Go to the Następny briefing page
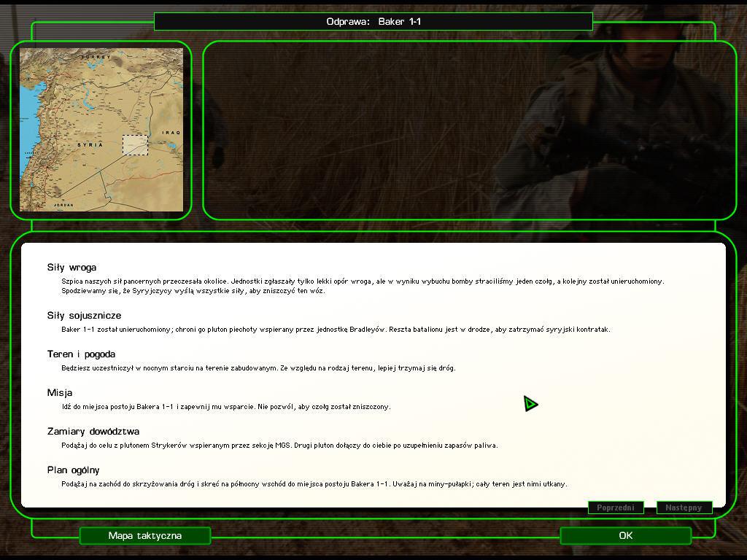The width and height of the screenshot is (747, 560). pyautogui.click(x=684, y=507)
